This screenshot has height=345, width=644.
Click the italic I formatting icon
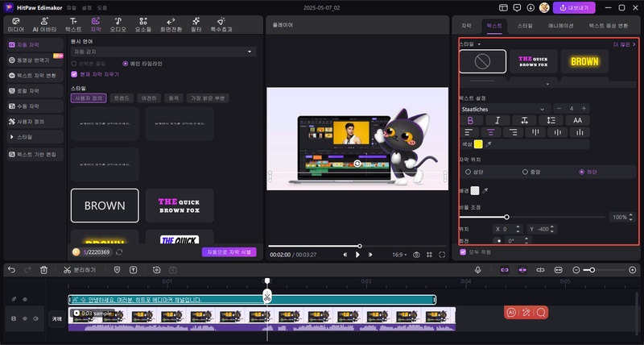click(497, 120)
